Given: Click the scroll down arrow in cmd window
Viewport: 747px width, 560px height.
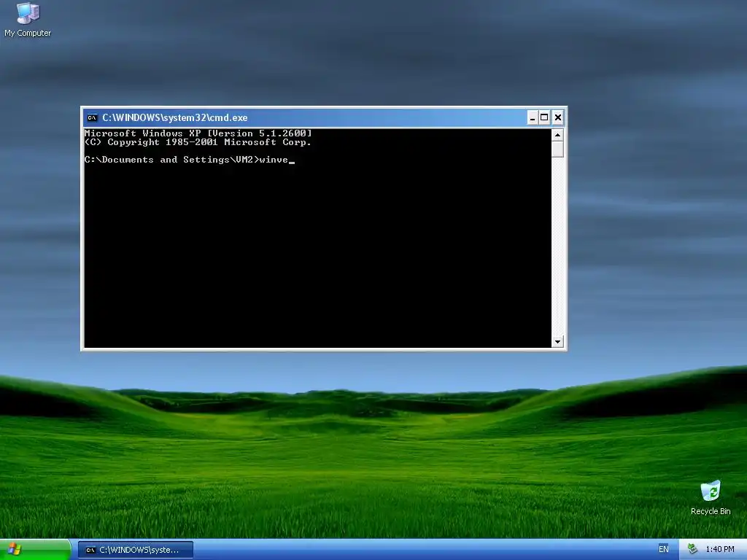Looking at the screenshot, I should tap(557, 341).
